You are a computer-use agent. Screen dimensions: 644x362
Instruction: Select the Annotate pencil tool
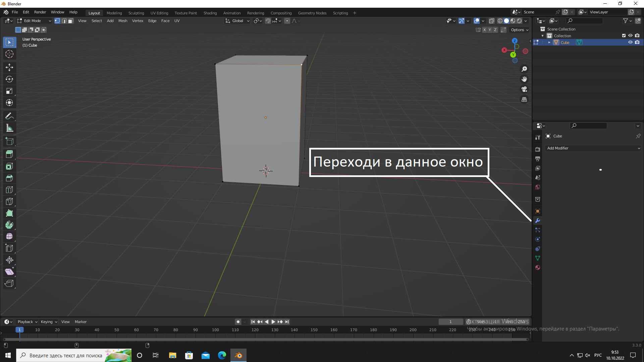click(x=9, y=116)
